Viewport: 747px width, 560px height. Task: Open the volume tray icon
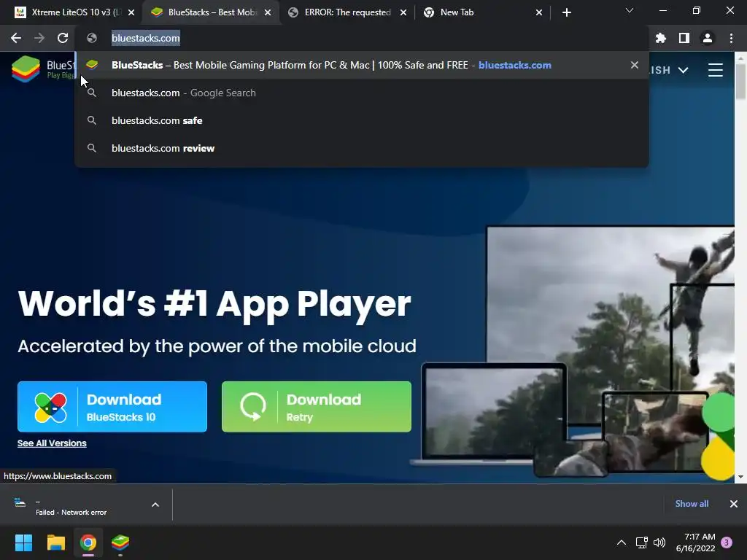click(x=659, y=542)
